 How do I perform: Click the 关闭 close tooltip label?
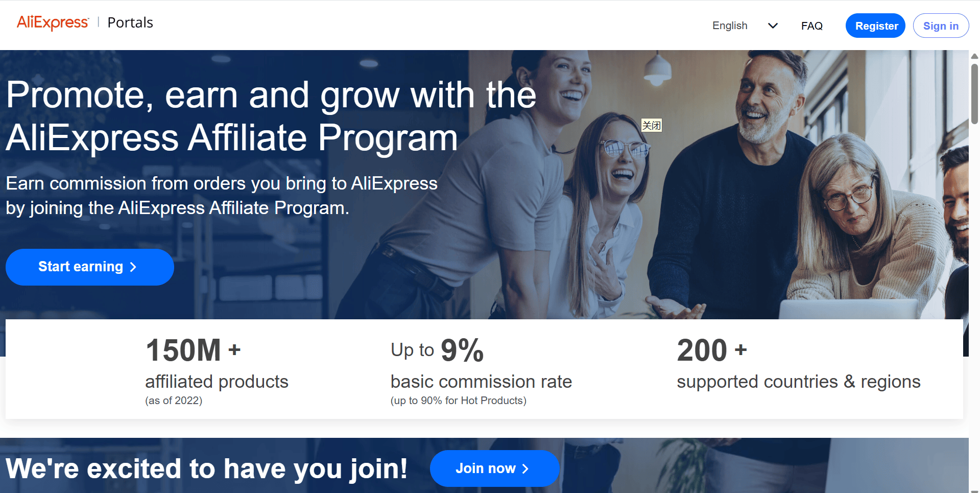point(652,125)
